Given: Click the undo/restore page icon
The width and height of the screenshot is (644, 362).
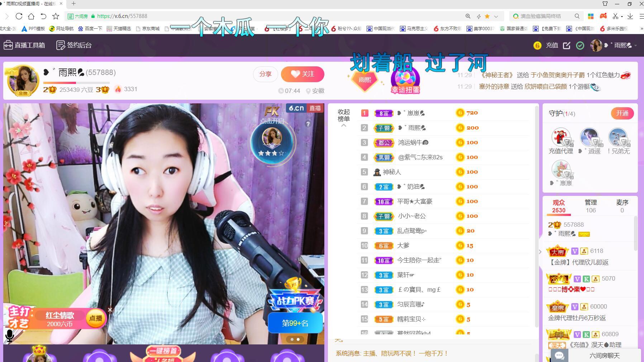Looking at the screenshot, I should click(43, 16).
